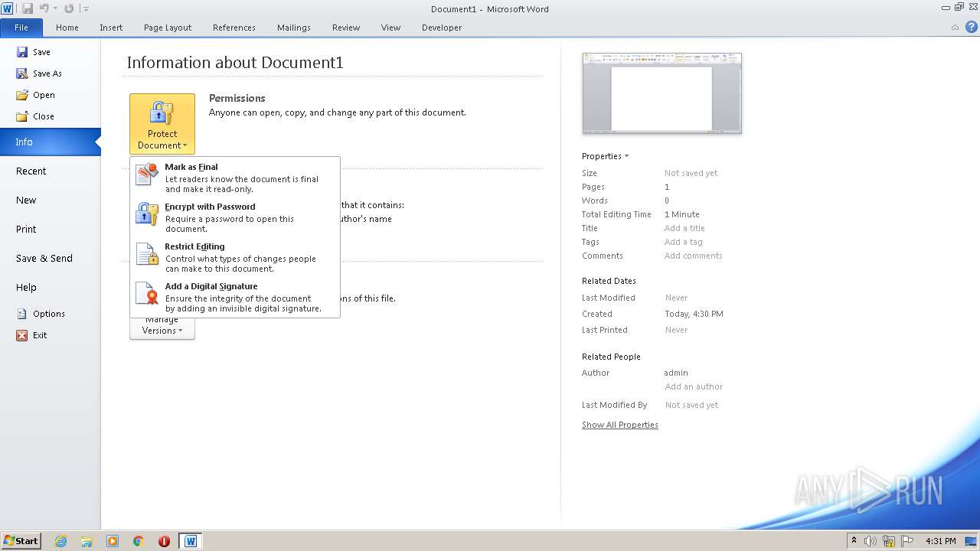980x551 pixels.
Task: Click the Word application icon in title bar
Action: (7, 8)
